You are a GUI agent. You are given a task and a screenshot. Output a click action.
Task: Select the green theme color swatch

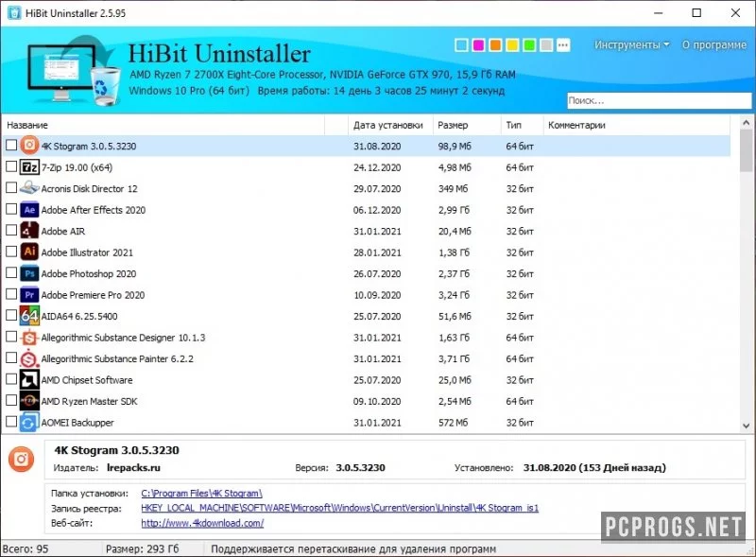point(529,44)
